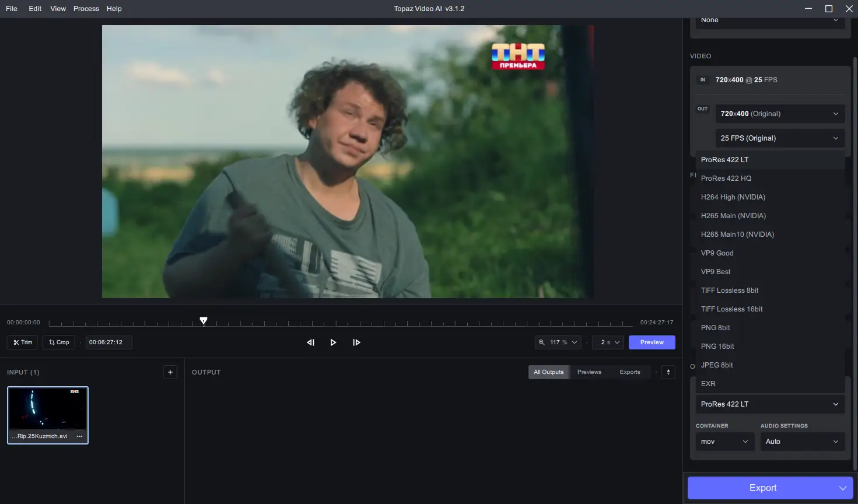Open the File menu

12,9
